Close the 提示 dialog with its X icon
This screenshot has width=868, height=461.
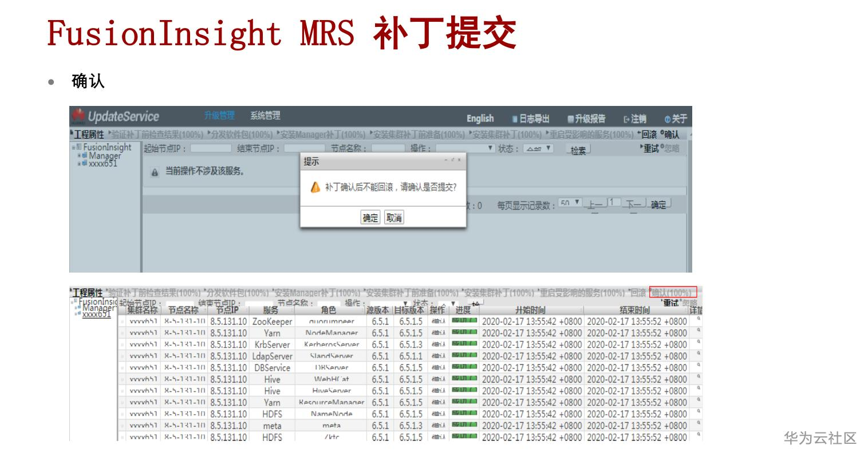(x=459, y=160)
